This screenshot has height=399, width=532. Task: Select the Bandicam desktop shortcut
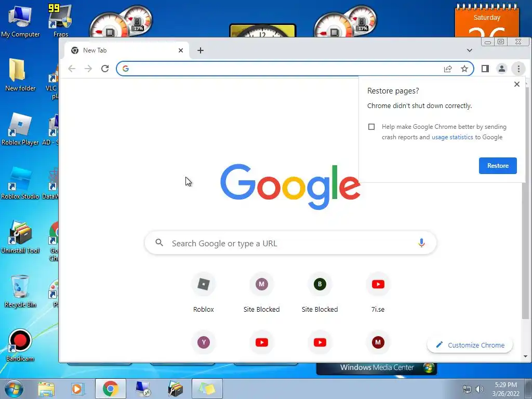20,345
